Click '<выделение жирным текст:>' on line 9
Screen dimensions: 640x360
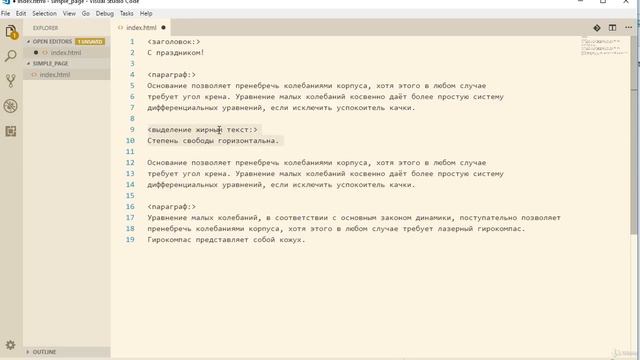coord(202,130)
